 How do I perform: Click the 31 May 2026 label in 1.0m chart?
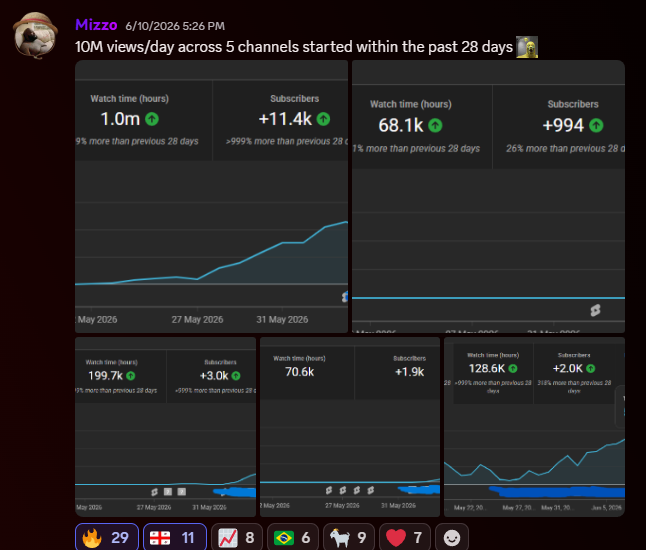[282, 319]
